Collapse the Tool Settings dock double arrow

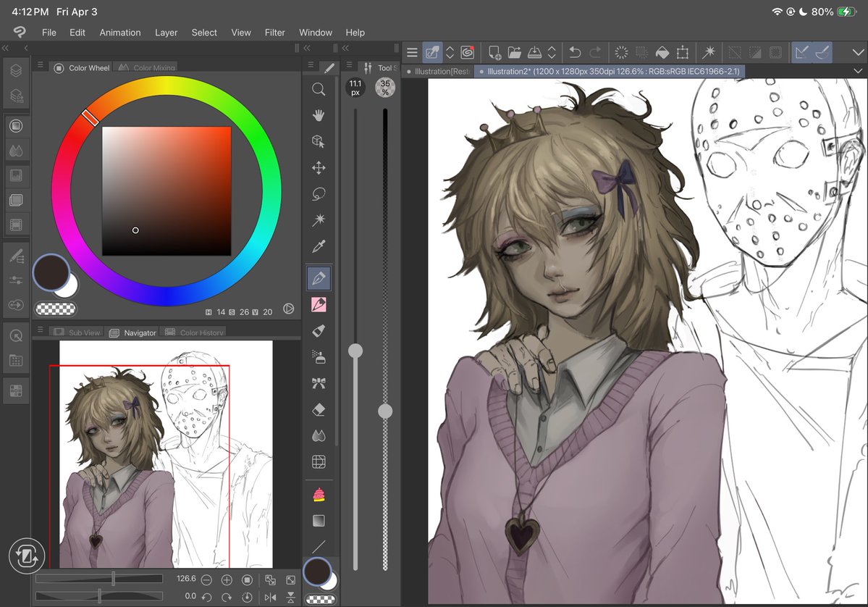[346, 49]
